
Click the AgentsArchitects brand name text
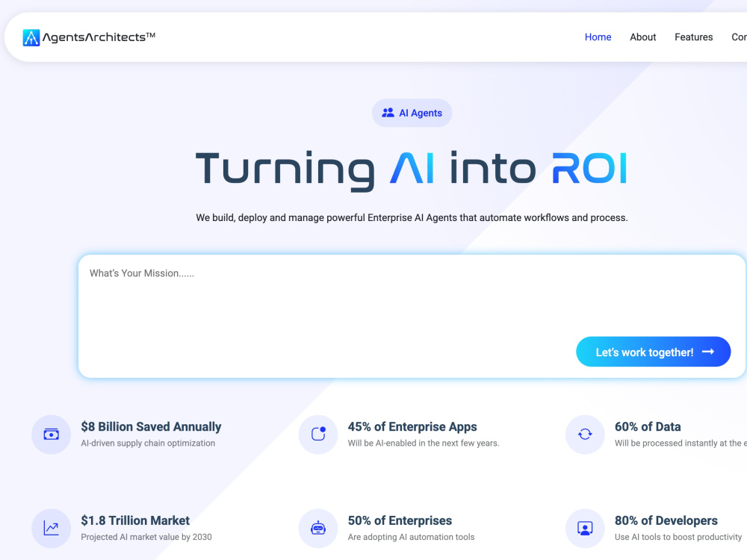coord(99,37)
